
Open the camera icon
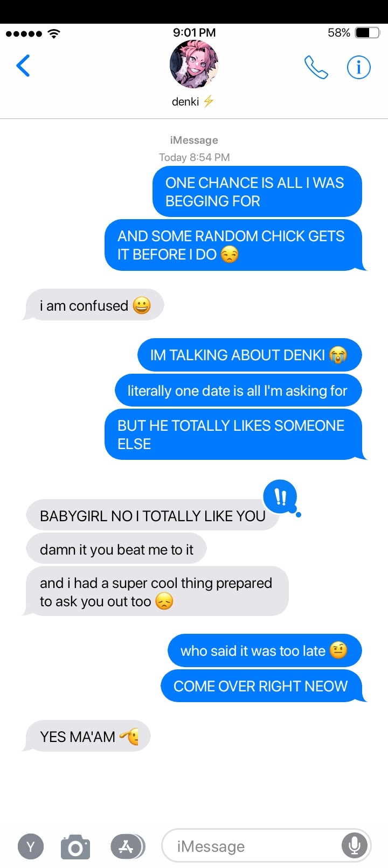75,847
